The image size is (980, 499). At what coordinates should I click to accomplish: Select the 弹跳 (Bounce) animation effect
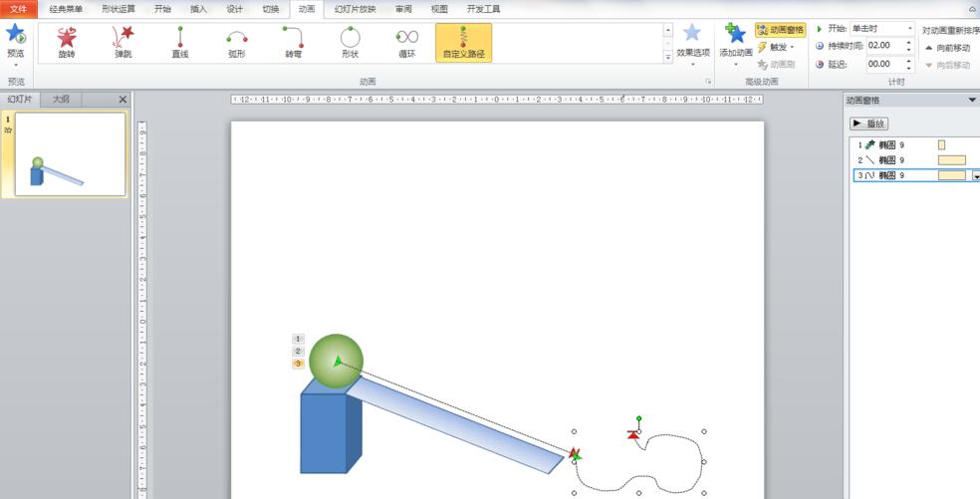123,42
